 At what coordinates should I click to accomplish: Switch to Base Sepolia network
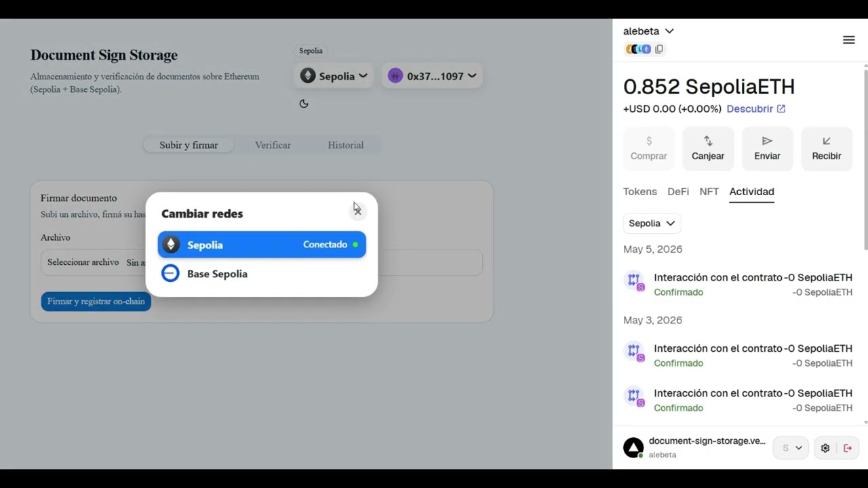[x=262, y=274]
